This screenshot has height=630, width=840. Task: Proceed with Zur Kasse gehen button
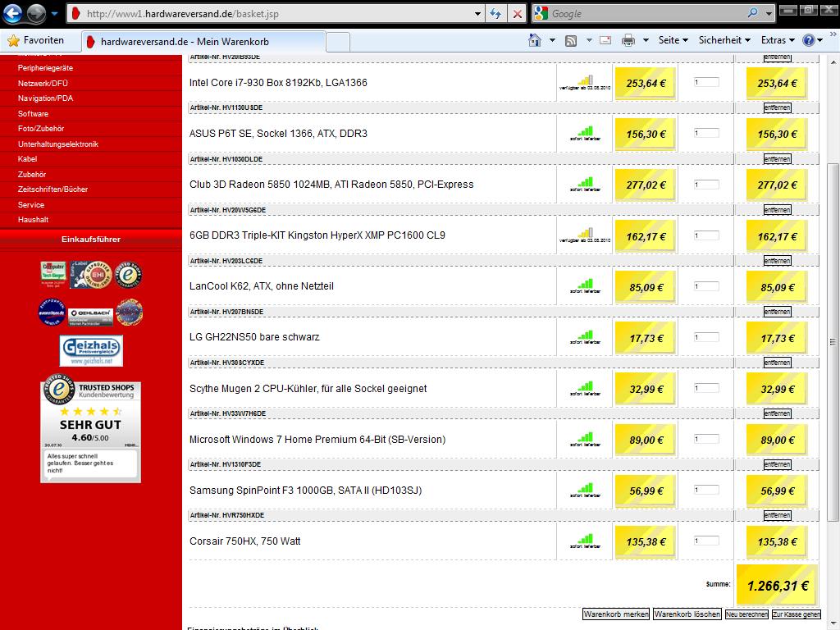click(x=796, y=614)
